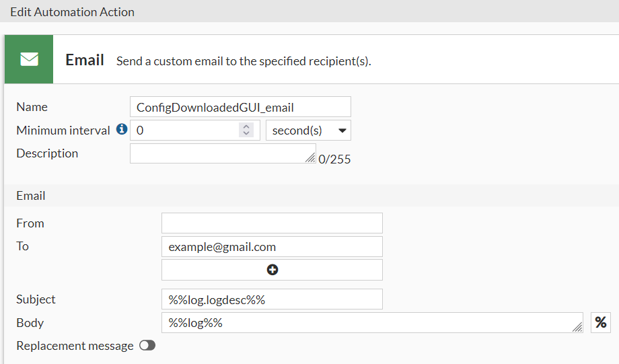
Task: Click the Name input field
Action: tap(240, 107)
